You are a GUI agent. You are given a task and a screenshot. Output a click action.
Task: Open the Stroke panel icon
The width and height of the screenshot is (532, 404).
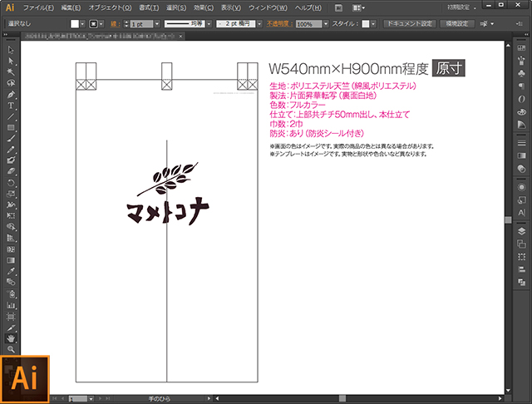point(521,143)
